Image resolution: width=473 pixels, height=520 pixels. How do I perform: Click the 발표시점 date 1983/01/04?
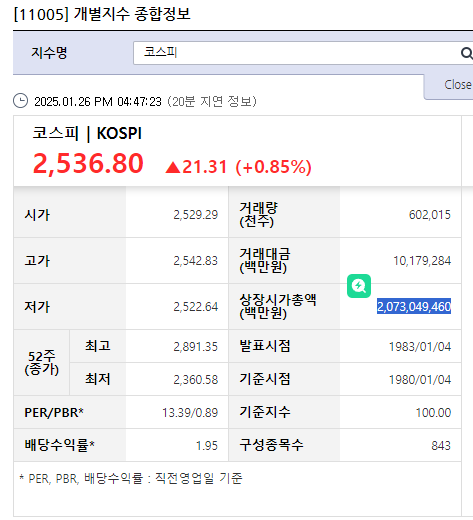[420, 347]
